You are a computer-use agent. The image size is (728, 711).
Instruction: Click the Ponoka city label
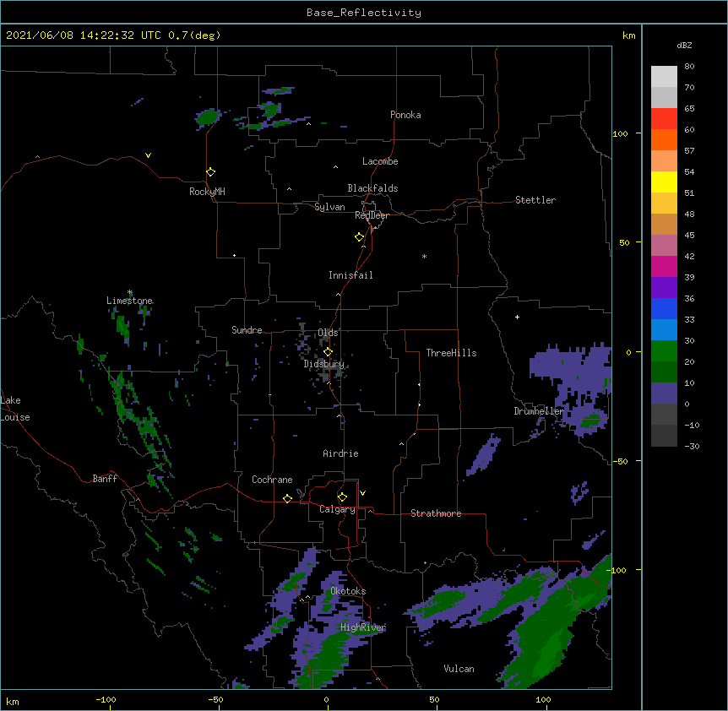pyautogui.click(x=405, y=115)
